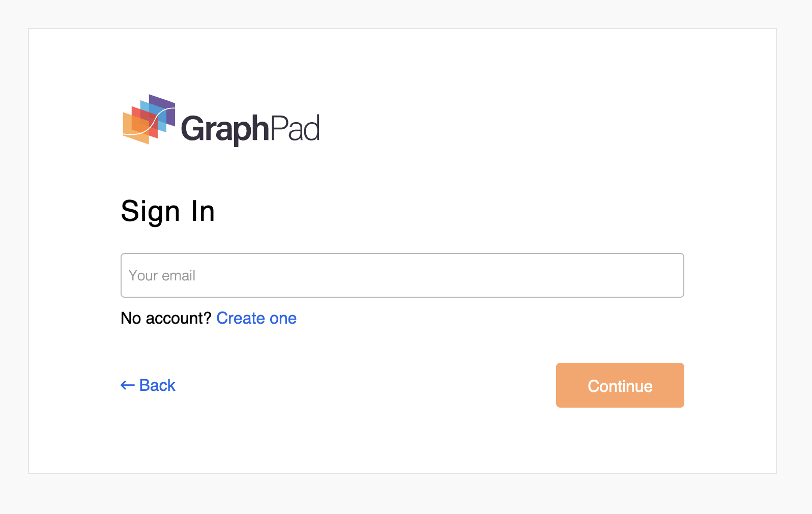812x514 pixels.
Task: Click the "No account?" label text
Action: tap(166, 318)
